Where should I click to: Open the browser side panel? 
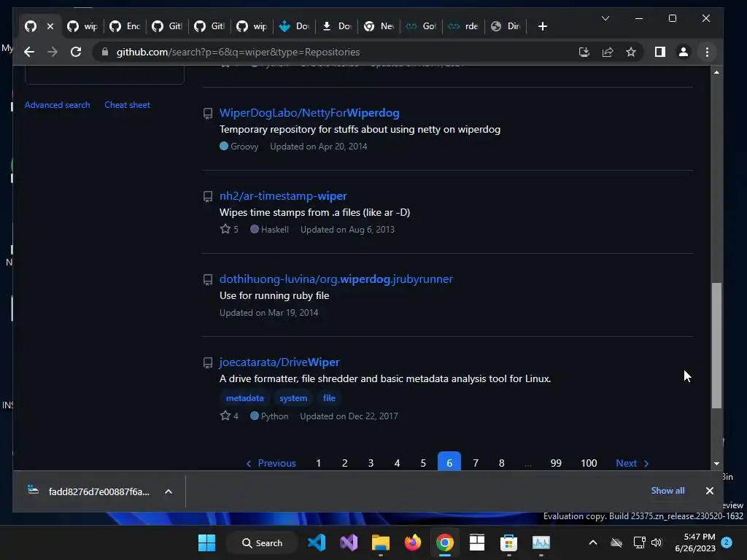tap(659, 52)
